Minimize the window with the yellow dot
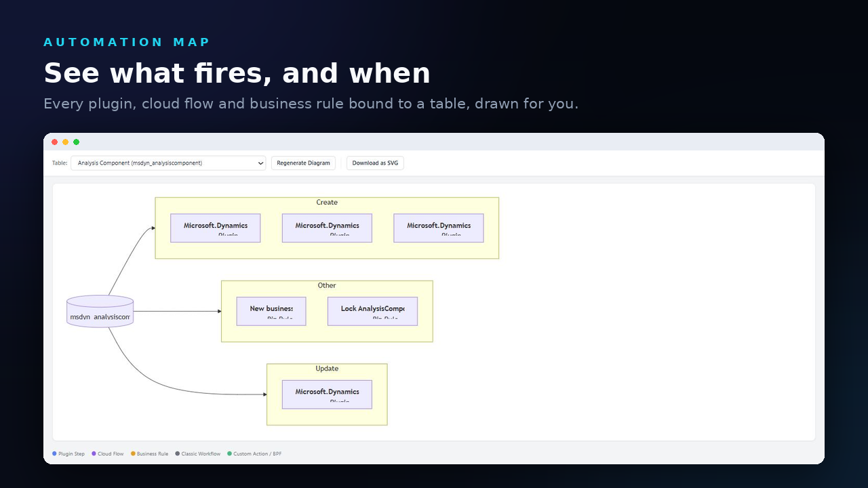This screenshot has width=868, height=488. coord(66,142)
